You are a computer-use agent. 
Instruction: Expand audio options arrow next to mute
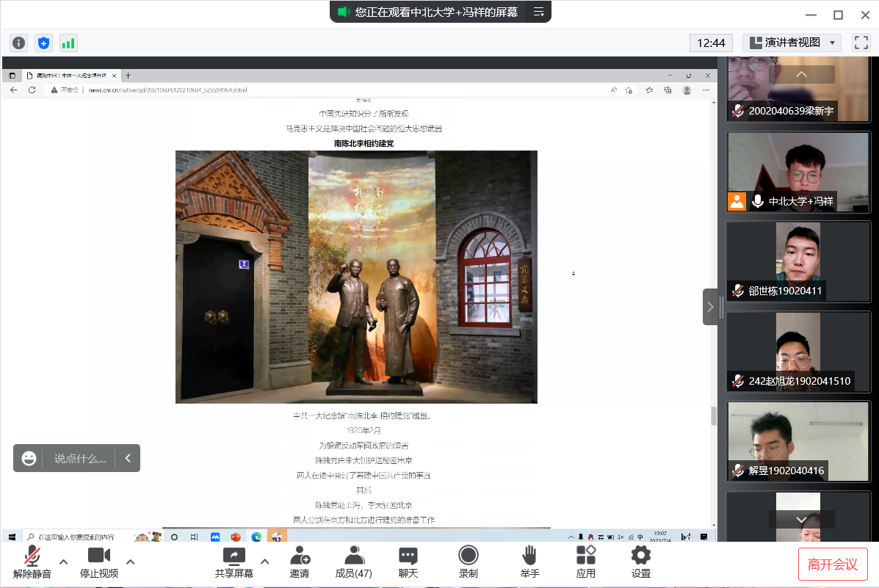(x=64, y=562)
